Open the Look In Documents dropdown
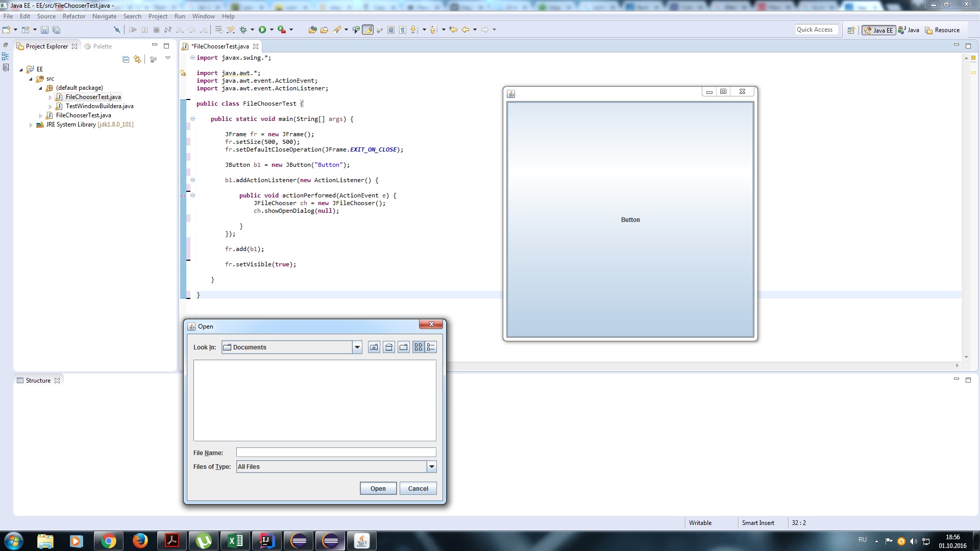This screenshot has width=980, height=551. (357, 347)
